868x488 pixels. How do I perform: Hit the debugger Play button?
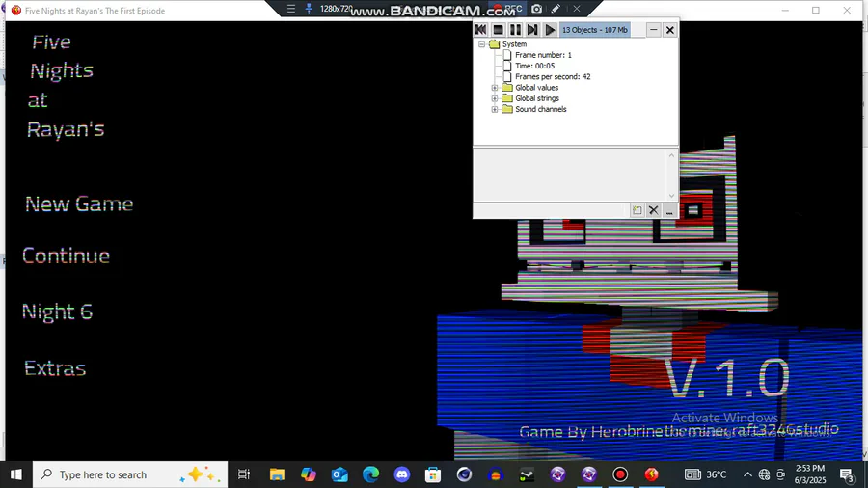(550, 30)
